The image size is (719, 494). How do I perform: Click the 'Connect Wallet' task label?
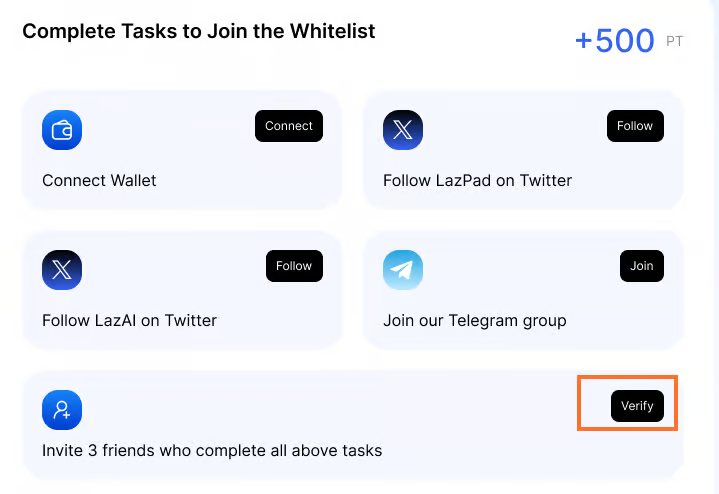click(99, 181)
